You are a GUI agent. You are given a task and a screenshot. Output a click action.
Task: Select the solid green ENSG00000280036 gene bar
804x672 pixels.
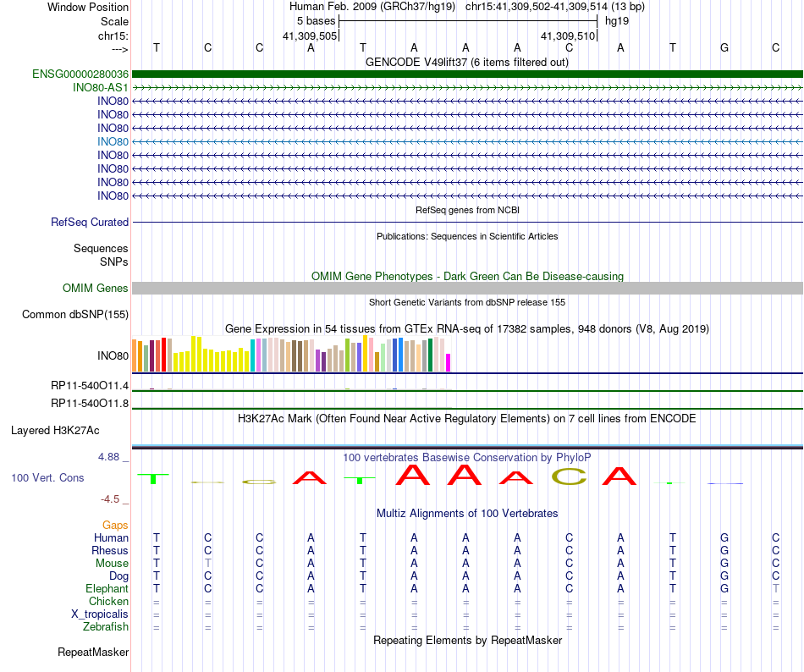point(467,74)
